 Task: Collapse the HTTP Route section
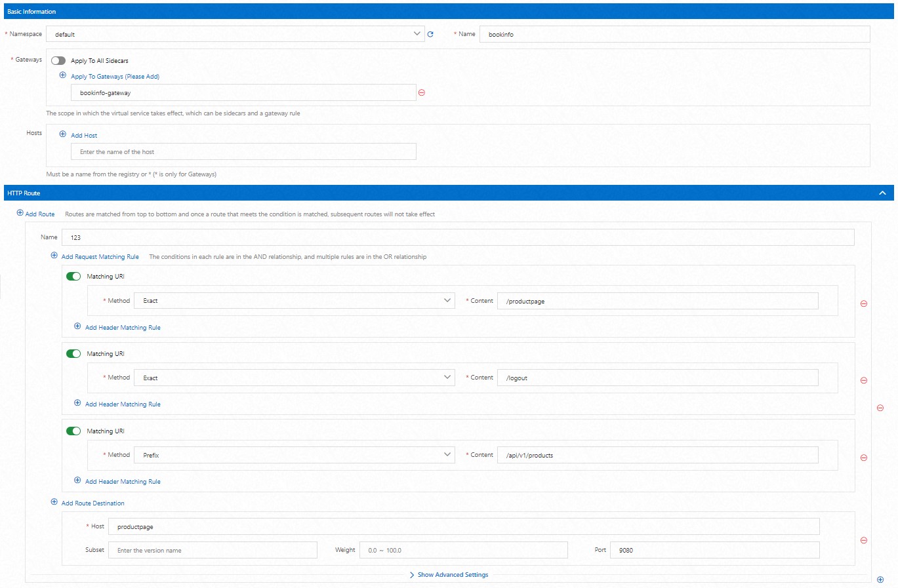(882, 193)
